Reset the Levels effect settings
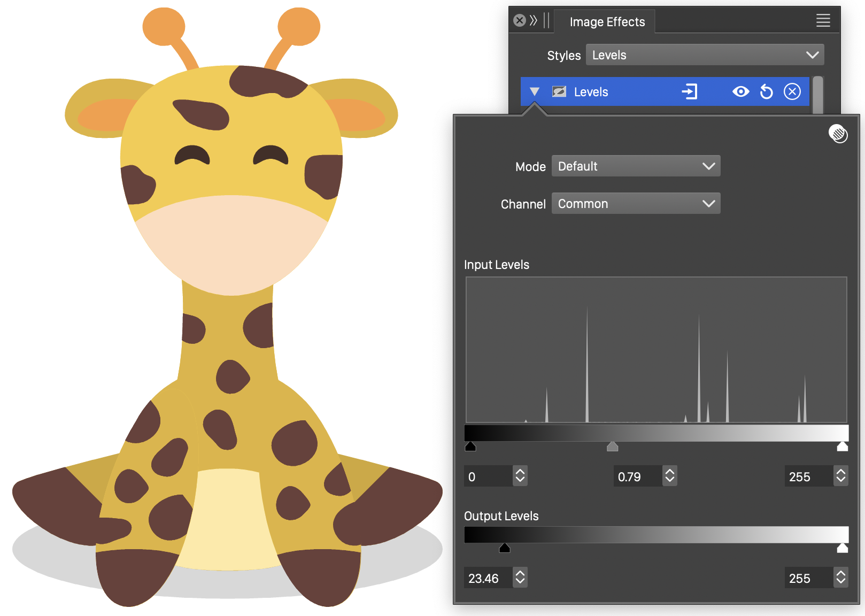Image resolution: width=865 pixels, height=616 pixels. coord(766,92)
